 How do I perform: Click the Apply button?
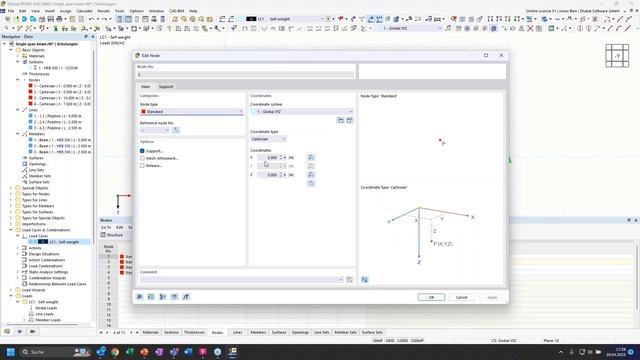tap(492, 297)
